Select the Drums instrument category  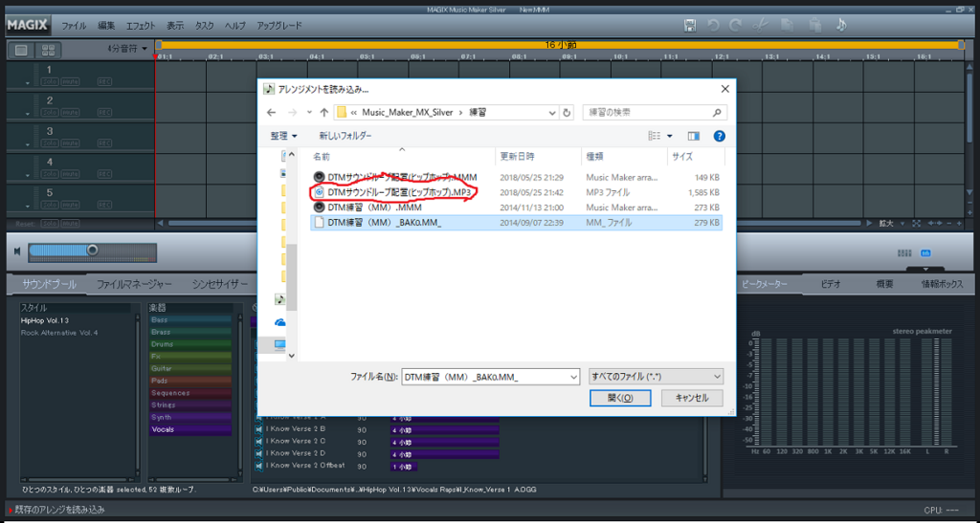(190, 344)
